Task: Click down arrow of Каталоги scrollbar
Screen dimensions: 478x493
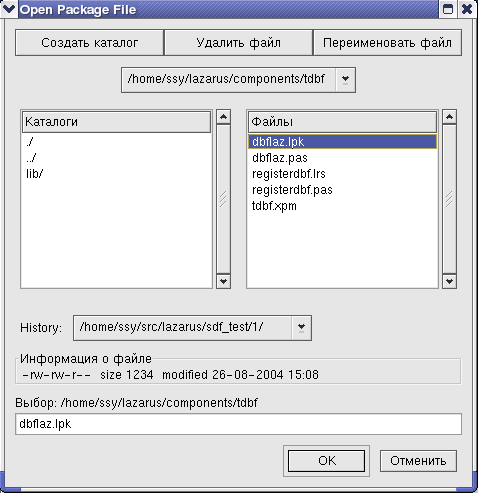Action: coord(223,281)
